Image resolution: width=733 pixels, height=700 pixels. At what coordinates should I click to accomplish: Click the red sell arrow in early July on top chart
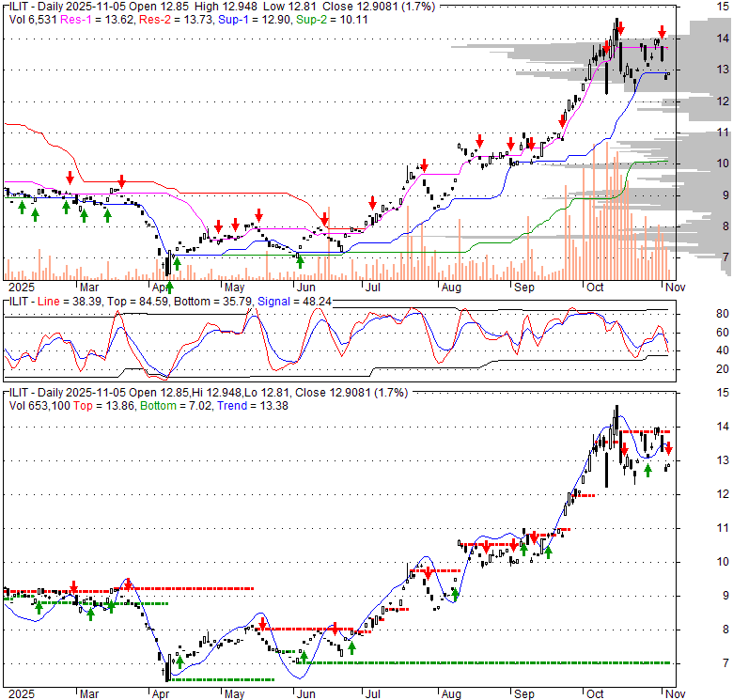coord(372,203)
